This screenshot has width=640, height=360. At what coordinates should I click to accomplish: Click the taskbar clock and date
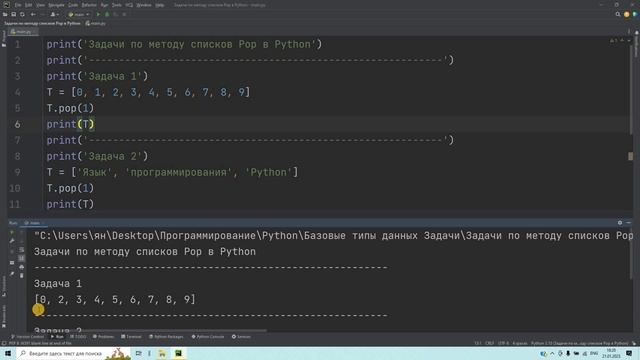click(x=611, y=353)
